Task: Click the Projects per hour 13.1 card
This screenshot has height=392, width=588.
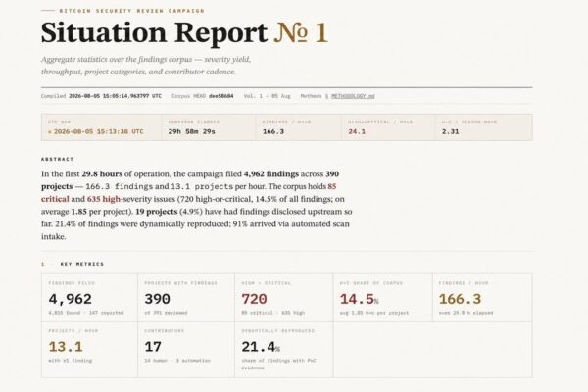Action: tap(89, 350)
